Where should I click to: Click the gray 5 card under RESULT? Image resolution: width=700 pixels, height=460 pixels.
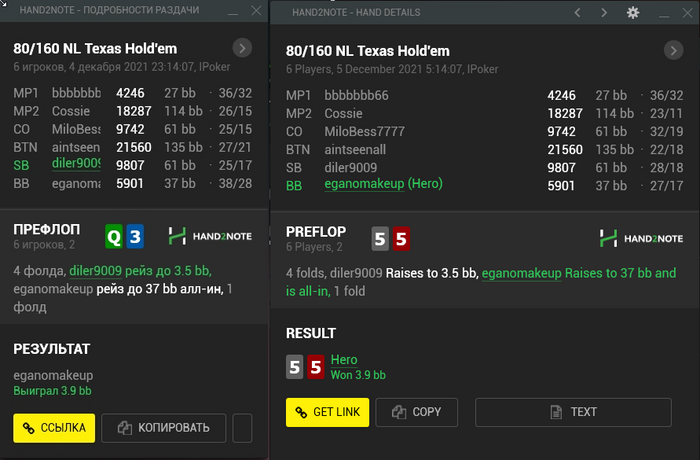[295, 367]
